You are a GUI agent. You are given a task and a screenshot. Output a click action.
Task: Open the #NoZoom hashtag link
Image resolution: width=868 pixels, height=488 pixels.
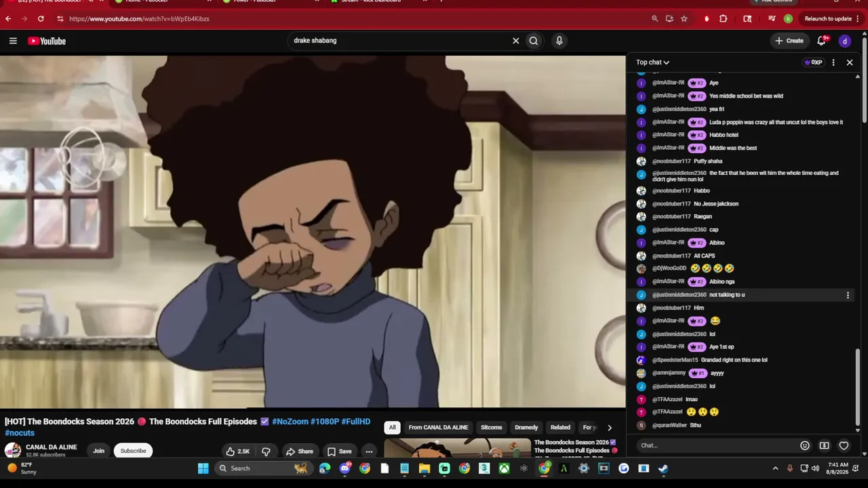click(x=290, y=422)
